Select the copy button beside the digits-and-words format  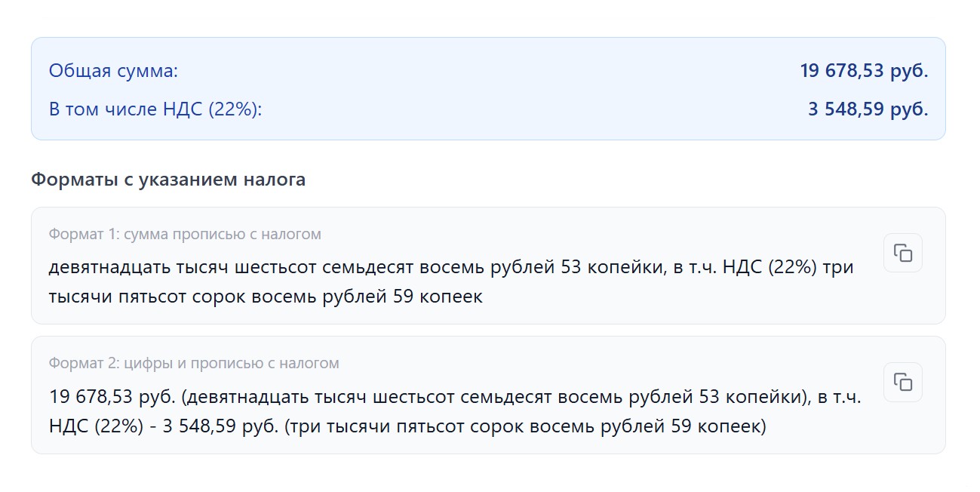point(902,383)
